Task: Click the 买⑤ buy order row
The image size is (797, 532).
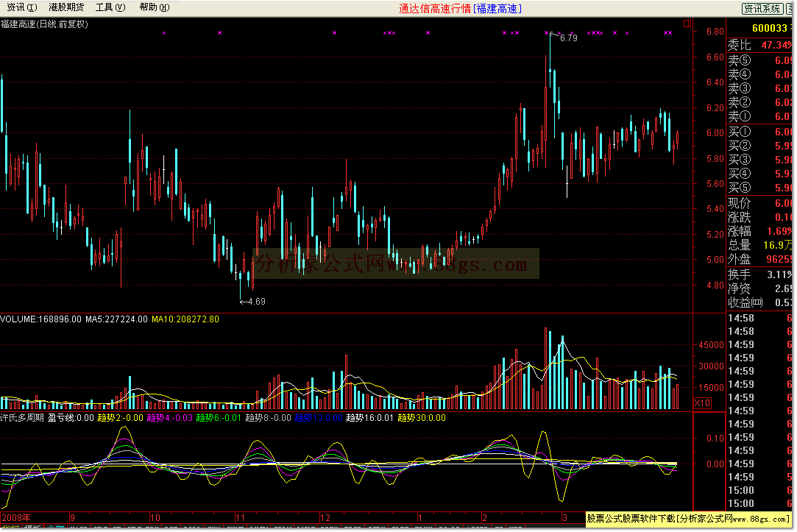Action: click(x=759, y=188)
